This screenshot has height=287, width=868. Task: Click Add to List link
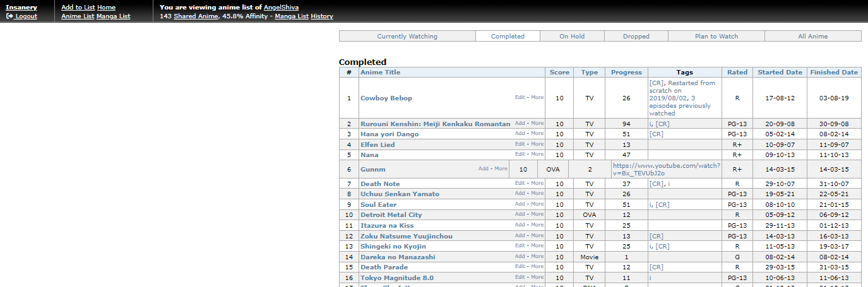pyautogui.click(x=78, y=8)
